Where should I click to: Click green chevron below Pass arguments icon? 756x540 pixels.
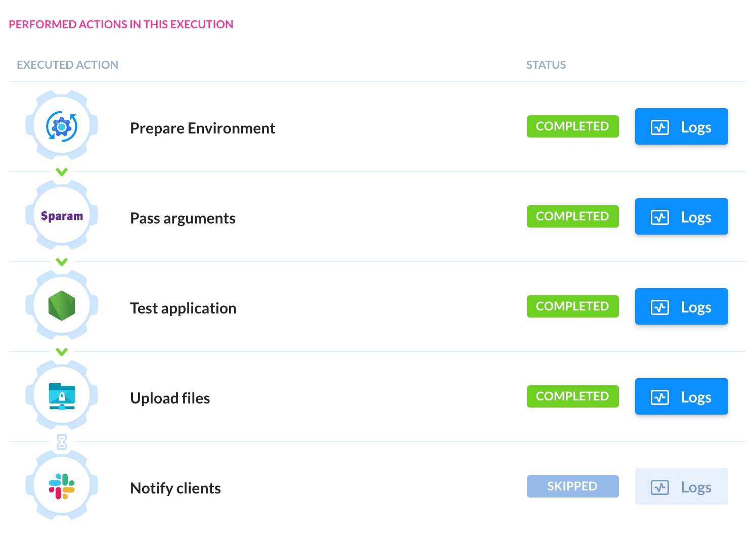[62, 262]
